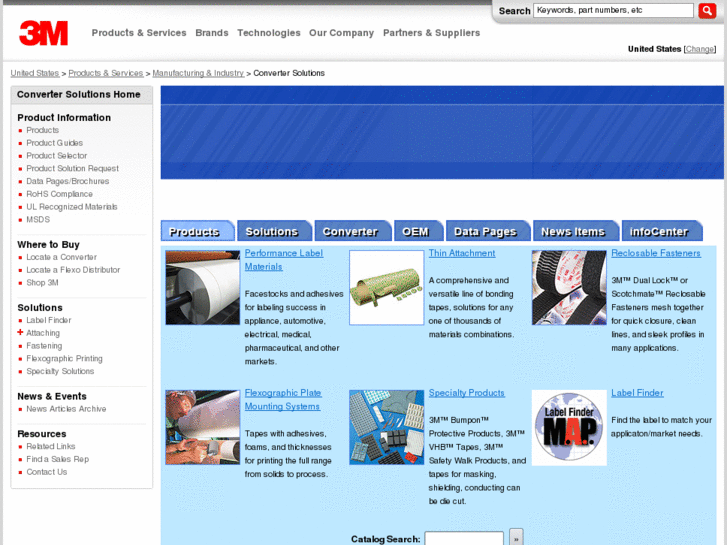Open Locate a Converter link
Image resolution: width=727 pixels, height=545 pixels.
point(62,257)
